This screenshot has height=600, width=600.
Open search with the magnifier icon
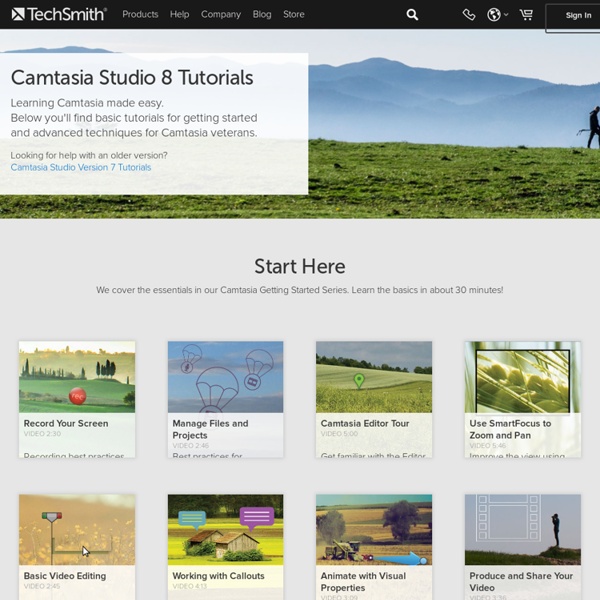[412, 15]
